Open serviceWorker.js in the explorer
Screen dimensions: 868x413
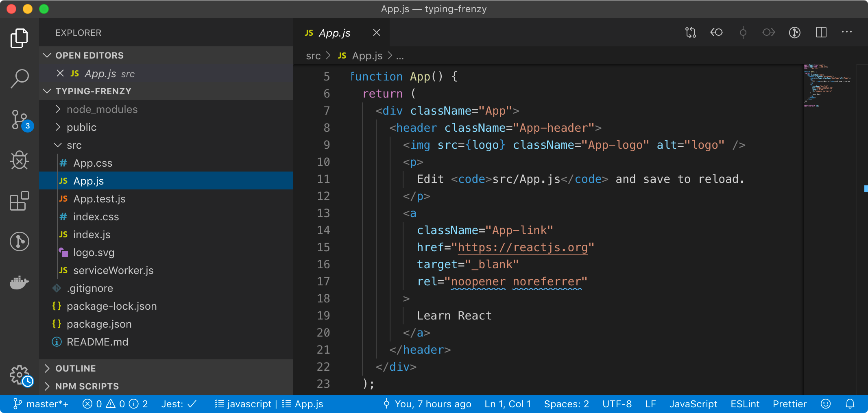tap(166, 270)
